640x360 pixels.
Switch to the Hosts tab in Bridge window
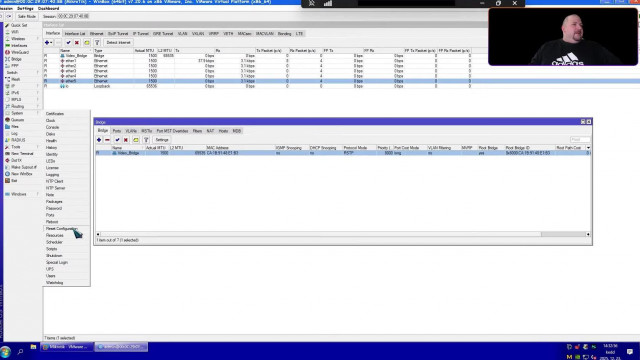[223, 131]
